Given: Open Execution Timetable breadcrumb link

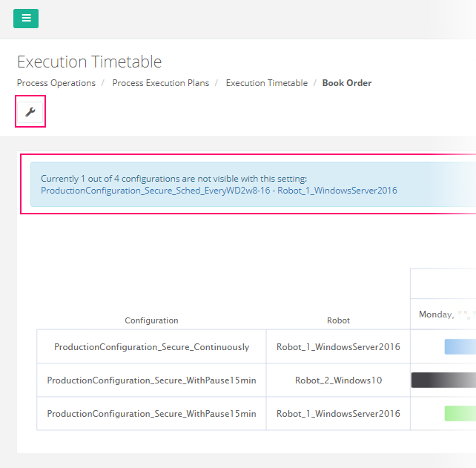Looking at the screenshot, I should pyautogui.click(x=266, y=83).
